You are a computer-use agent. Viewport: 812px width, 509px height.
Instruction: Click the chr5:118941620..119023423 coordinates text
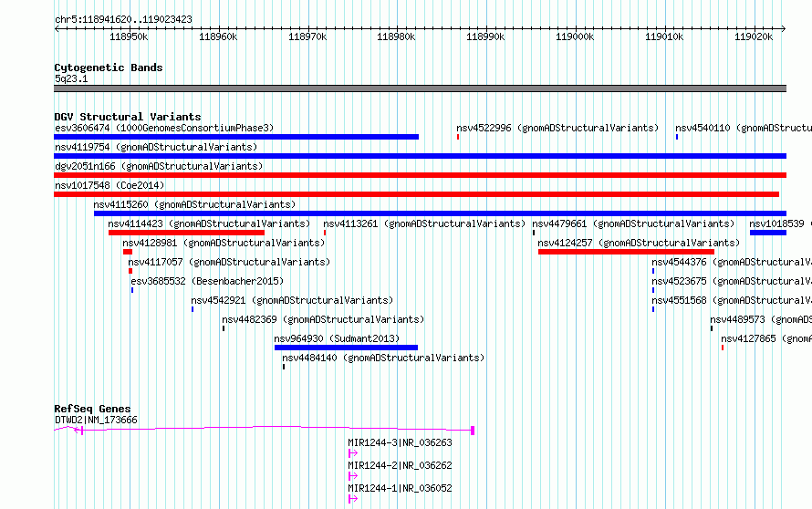pos(123,19)
